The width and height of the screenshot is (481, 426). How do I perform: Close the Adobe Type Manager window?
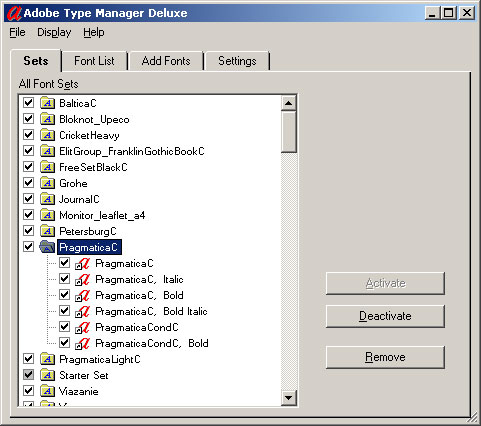pos(467,13)
